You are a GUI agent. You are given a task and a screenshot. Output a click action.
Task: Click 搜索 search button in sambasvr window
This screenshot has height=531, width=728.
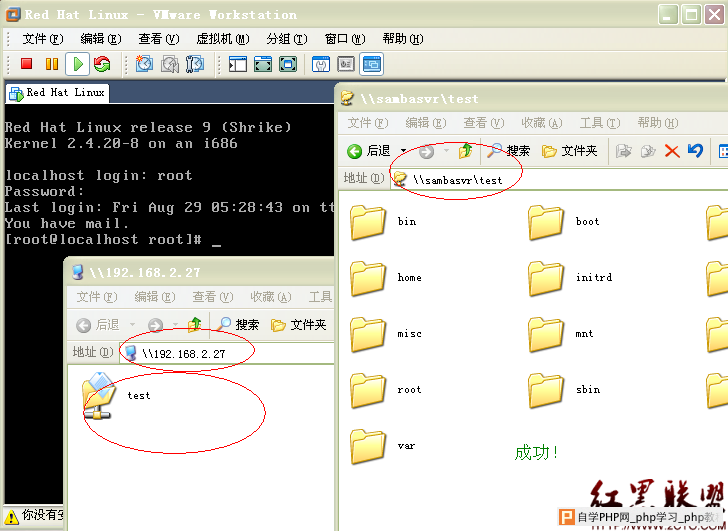point(508,151)
